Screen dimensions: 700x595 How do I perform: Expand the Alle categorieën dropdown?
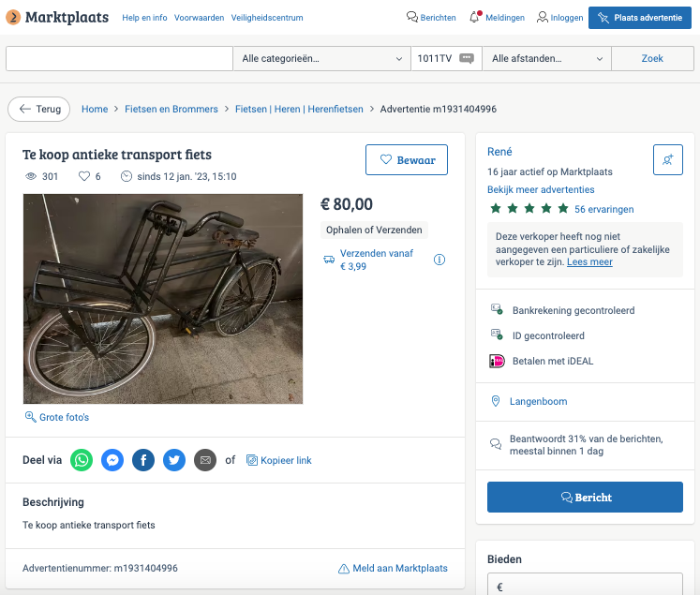321,58
